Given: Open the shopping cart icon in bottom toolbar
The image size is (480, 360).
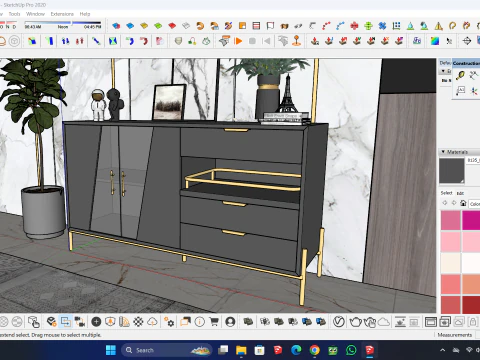Looking at the screenshot, I should coord(214,322).
